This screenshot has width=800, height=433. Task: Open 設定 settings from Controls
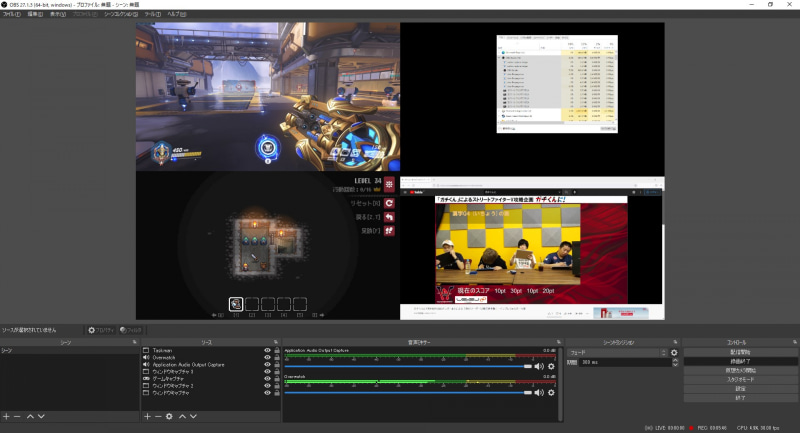(x=740, y=389)
